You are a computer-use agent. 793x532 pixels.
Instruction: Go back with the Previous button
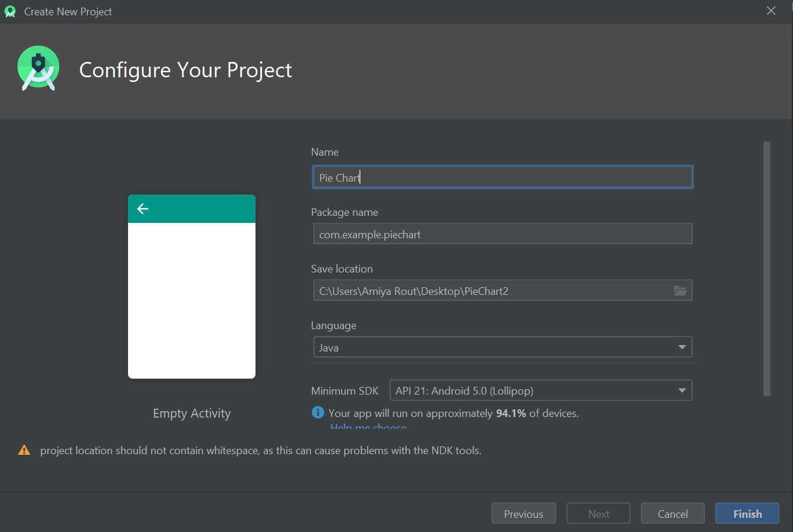tap(523, 514)
